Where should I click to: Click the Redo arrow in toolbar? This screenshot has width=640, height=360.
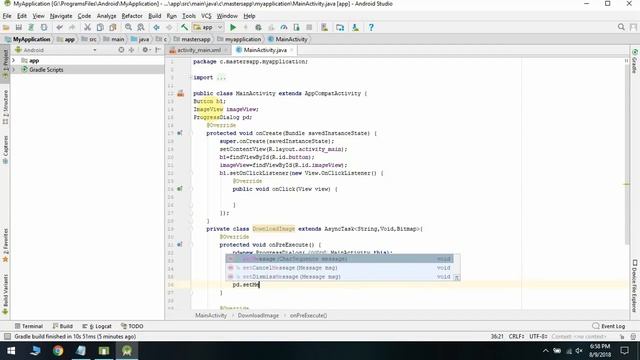point(72,27)
